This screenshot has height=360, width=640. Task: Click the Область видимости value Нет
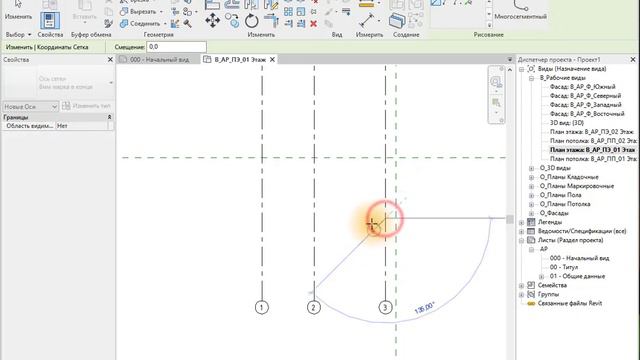pyautogui.click(x=82, y=126)
